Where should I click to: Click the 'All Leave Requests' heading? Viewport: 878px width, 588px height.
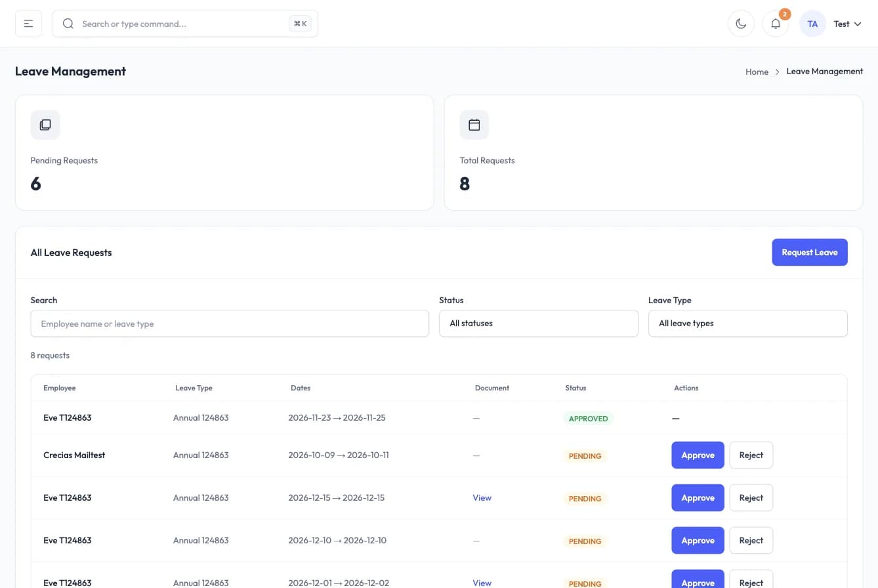coord(72,253)
